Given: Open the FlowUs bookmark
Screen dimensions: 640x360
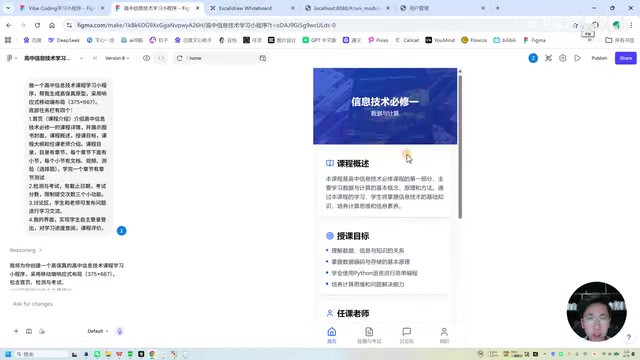Looking at the screenshot, I should [x=474, y=40].
